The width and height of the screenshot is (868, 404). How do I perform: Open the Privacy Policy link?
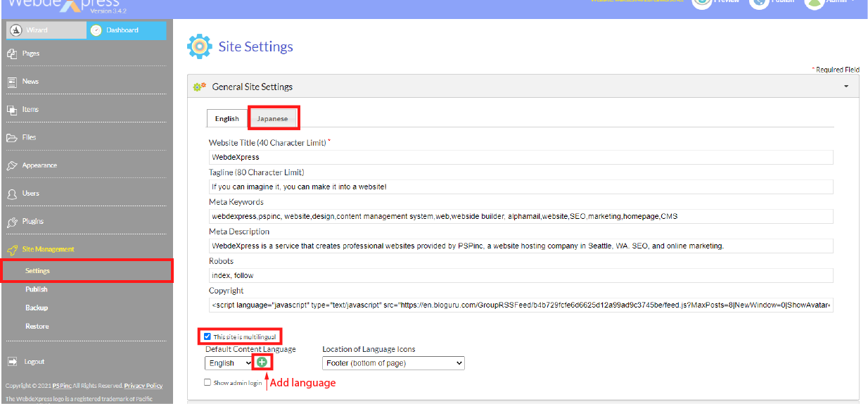pyautogui.click(x=143, y=386)
